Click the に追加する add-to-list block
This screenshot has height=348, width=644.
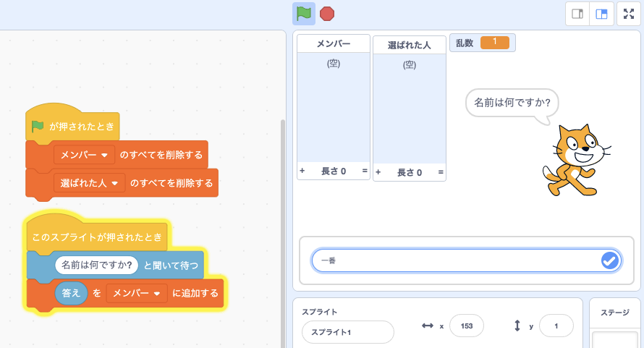(x=195, y=293)
